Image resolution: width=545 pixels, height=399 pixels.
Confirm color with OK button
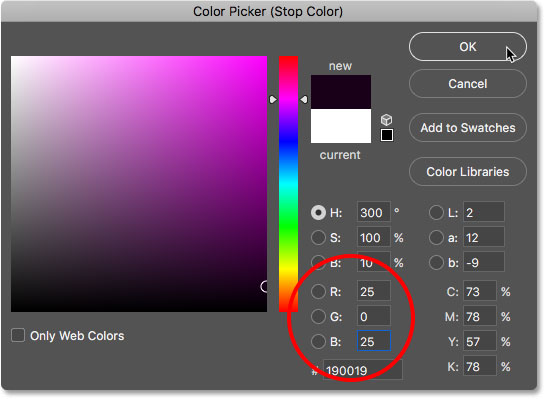(467, 47)
